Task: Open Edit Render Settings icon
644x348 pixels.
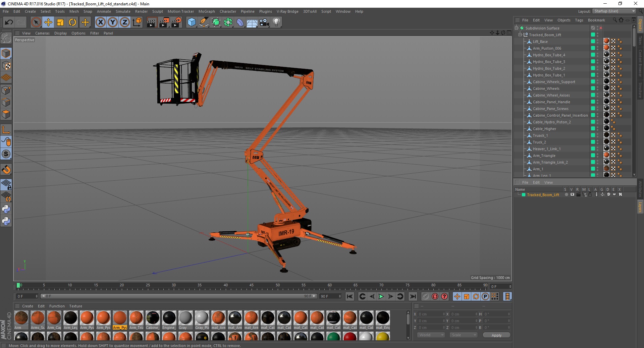Action: click(176, 22)
